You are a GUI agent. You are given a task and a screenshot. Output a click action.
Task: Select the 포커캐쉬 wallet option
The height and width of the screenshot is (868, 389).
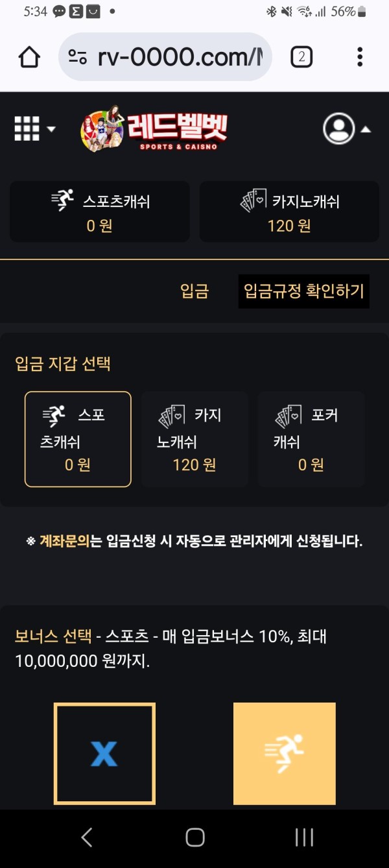[x=311, y=439]
